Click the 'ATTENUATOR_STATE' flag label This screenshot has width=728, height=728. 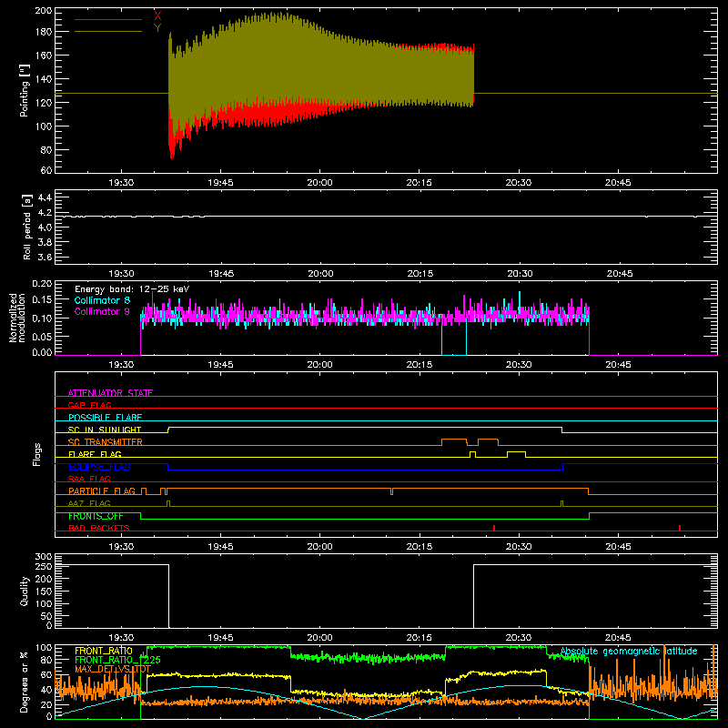(110, 393)
